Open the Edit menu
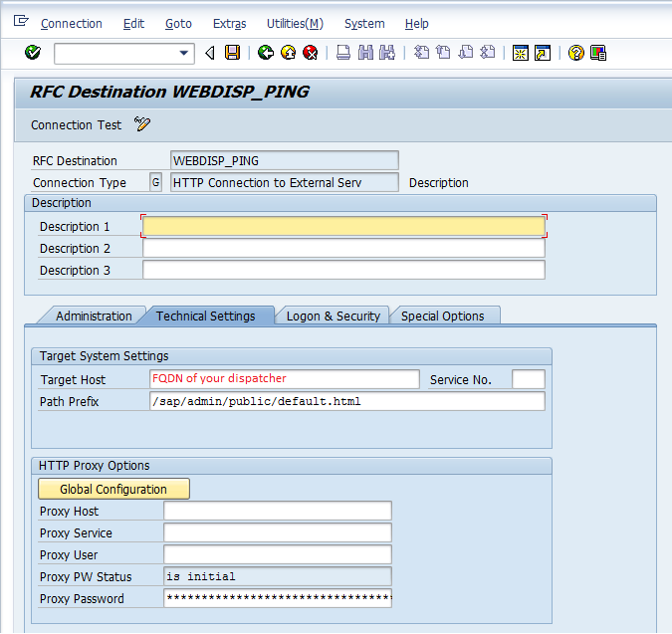Screen dimensions: 672x634 (x=133, y=24)
